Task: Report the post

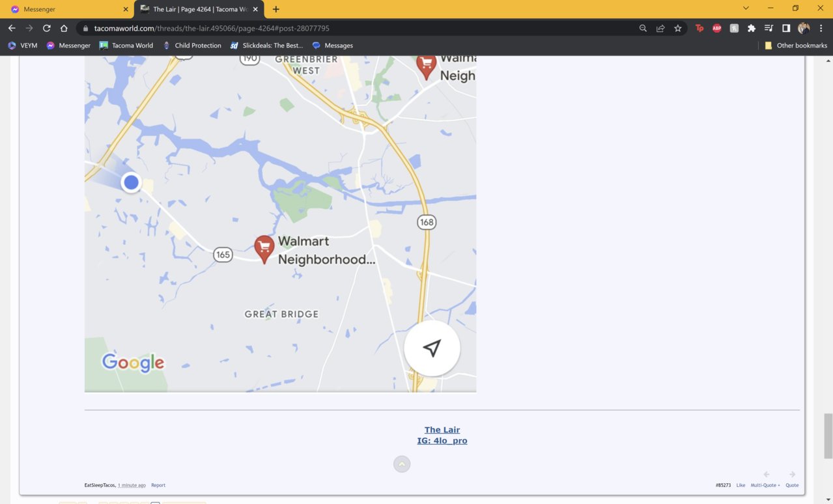Action: pyautogui.click(x=158, y=485)
